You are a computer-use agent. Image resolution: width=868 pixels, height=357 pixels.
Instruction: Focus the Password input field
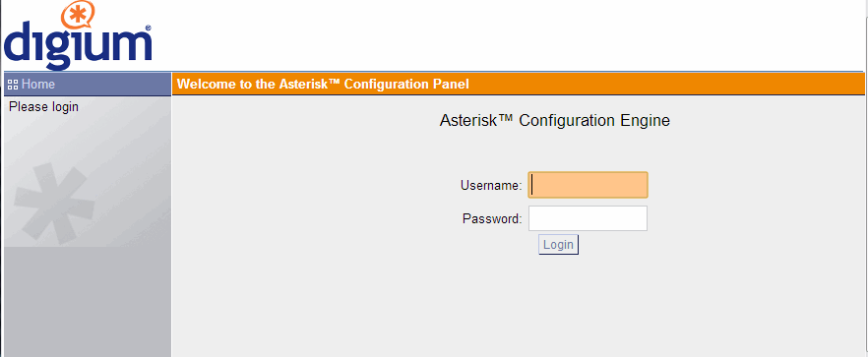pos(588,218)
